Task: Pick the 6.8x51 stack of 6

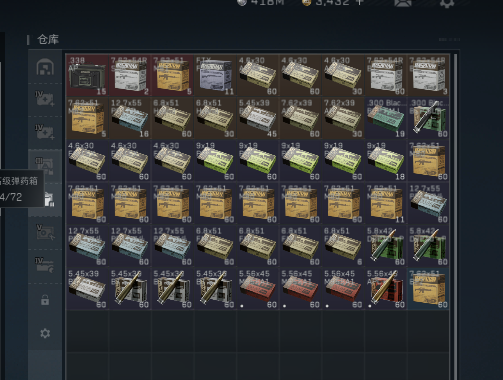Action: 343,246
